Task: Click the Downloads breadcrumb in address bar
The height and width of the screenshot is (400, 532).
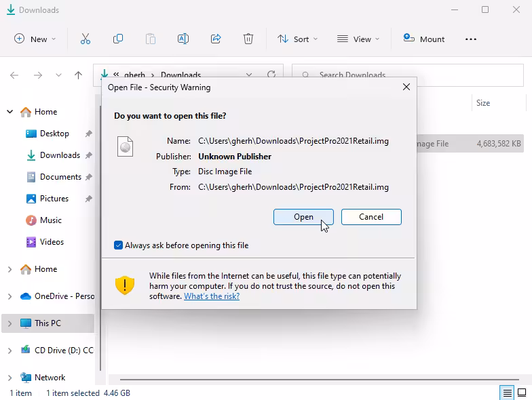Action: 180,75
